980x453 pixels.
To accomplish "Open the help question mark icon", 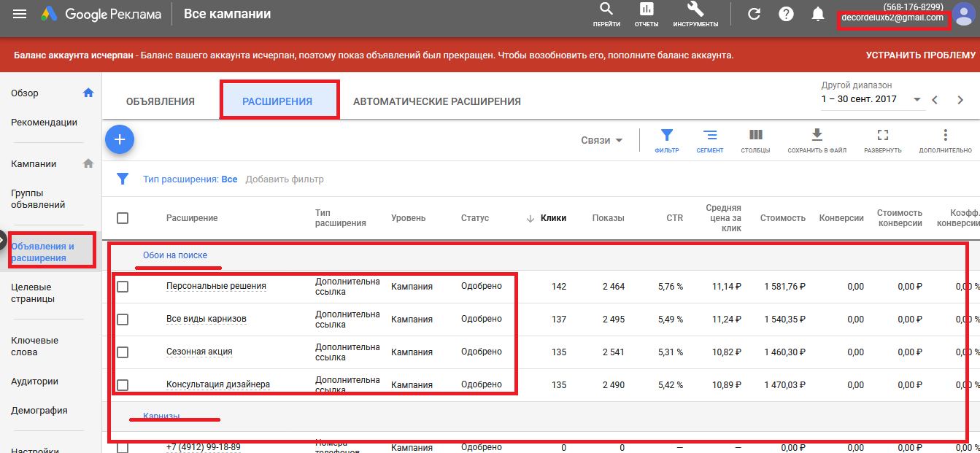I will [x=786, y=14].
